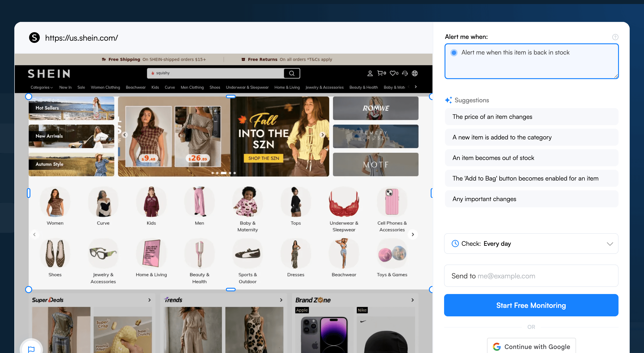The height and width of the screenshot is (353, 644).
Task: Click the squishy search input
Action: tap(216, 73)
